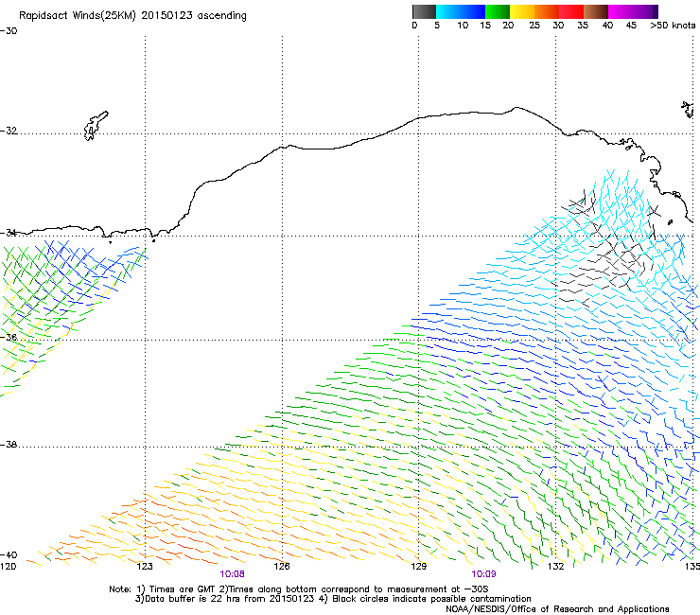Click the legend tick label '25'
This screenshot has width=700, height=615.
pyautogui.click(x=534, y=26)
